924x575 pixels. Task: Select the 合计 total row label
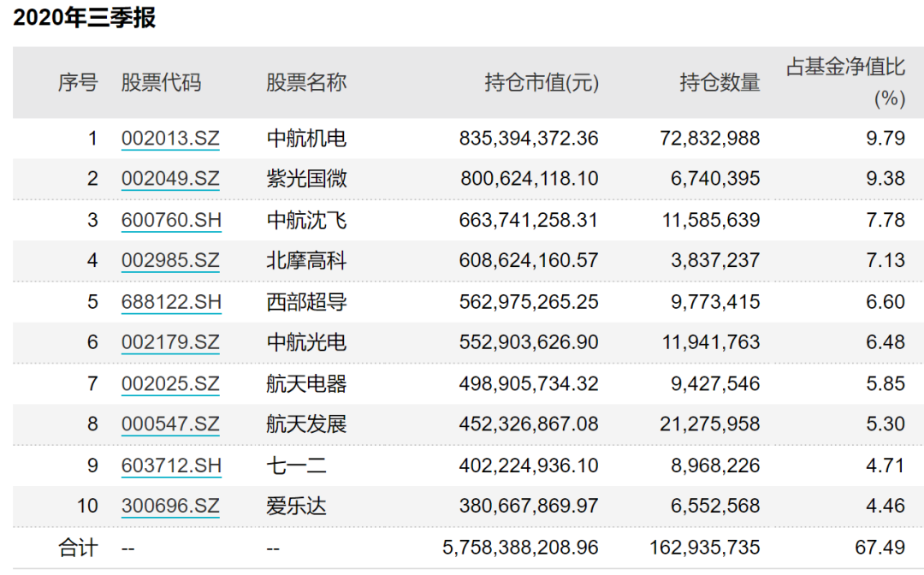(x=78, y=548)
